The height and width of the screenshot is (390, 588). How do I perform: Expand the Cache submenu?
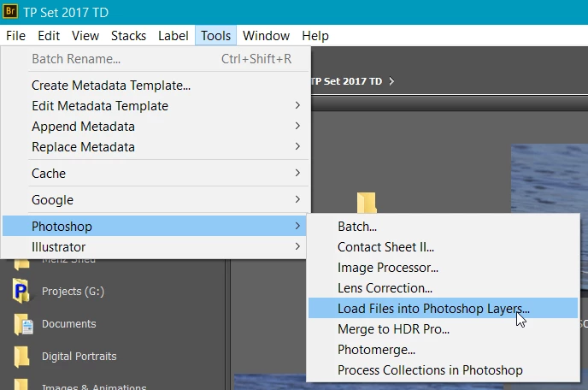(x=156, y=174)
